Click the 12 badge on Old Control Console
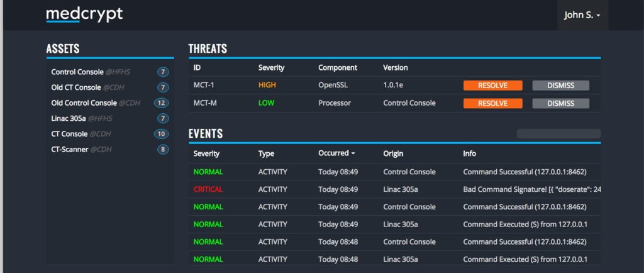Viewport: 644px width, 273px height. pyautogui.click(x=162, y=103)
